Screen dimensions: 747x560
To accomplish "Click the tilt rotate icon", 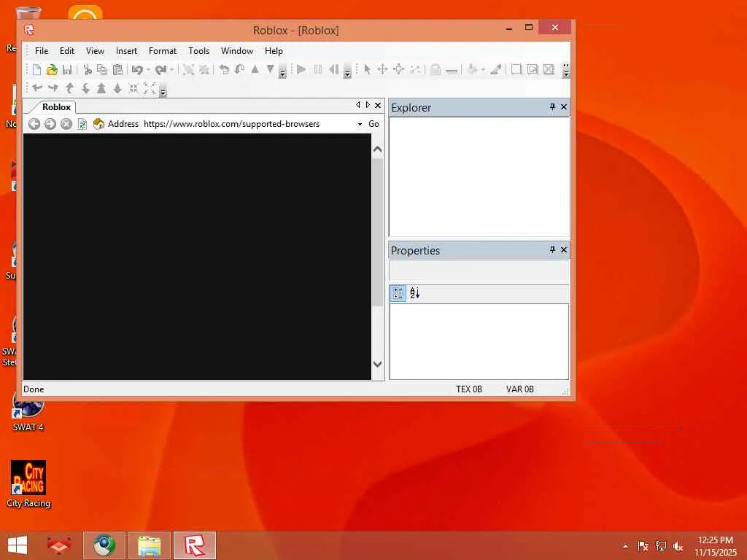I will click(239, 69).
